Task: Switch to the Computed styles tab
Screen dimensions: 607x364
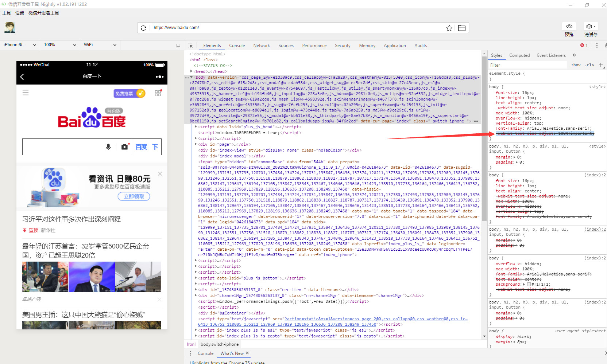Action: point(519,55)
